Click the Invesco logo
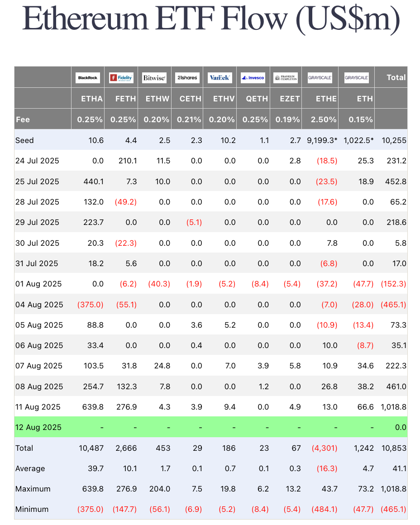 [253, 78]
